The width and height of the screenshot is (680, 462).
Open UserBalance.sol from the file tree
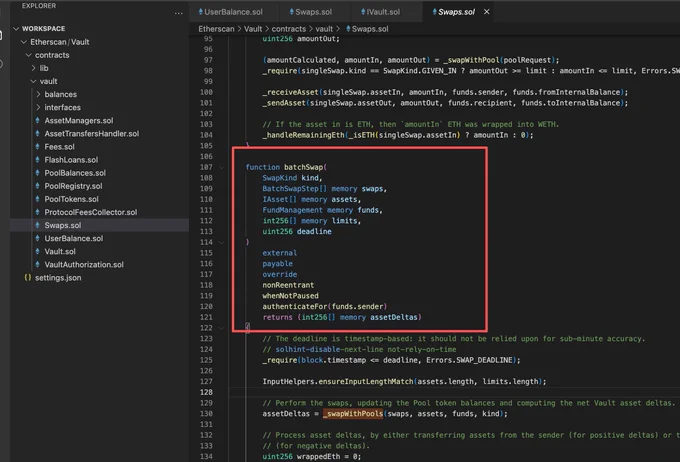pyautogui.click(x=74, y=238)
